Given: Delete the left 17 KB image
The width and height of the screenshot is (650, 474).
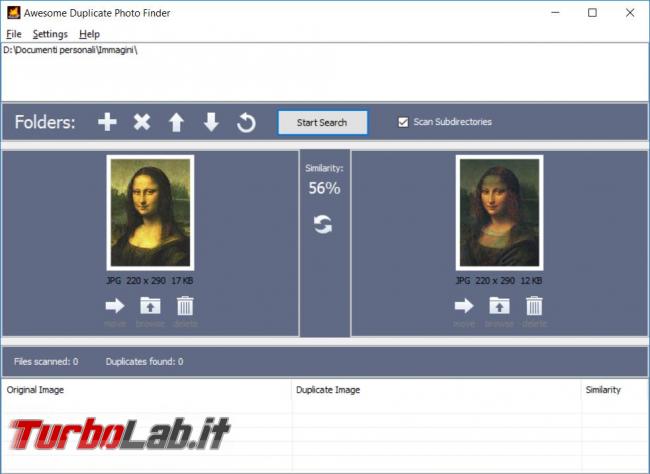Looking at the screenshot, I should pyautogui.click(x=185, y=306).
